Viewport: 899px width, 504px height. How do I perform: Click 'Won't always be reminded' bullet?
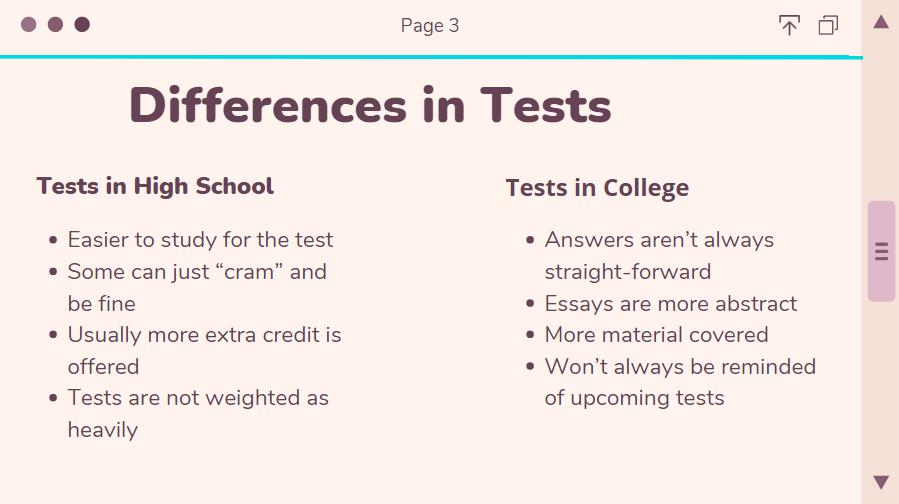(x=680, y=382)
